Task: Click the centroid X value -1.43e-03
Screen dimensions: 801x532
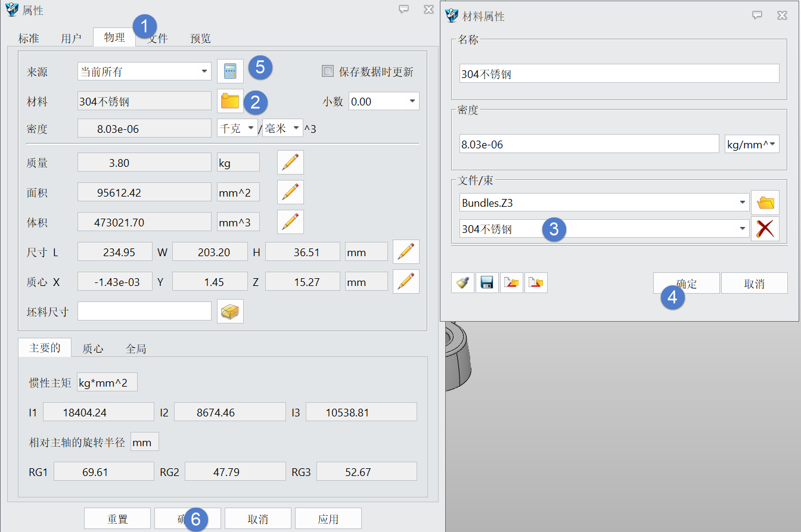Action: [x=115, y=281]
